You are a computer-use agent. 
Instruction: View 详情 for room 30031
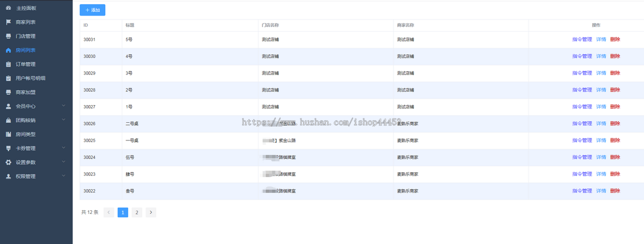pyautogui.click(x=601, y=39)
